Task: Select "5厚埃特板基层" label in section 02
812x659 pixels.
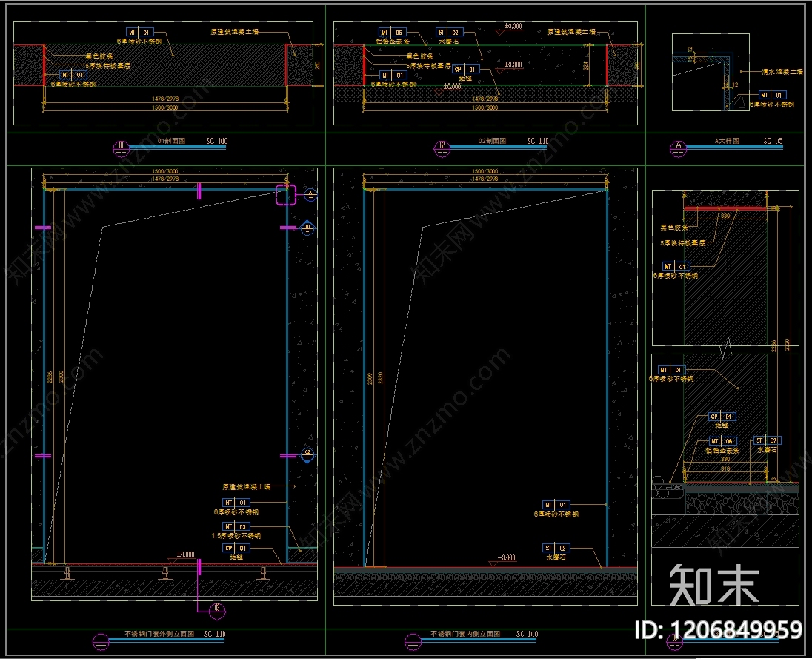Action: (428, 66)
